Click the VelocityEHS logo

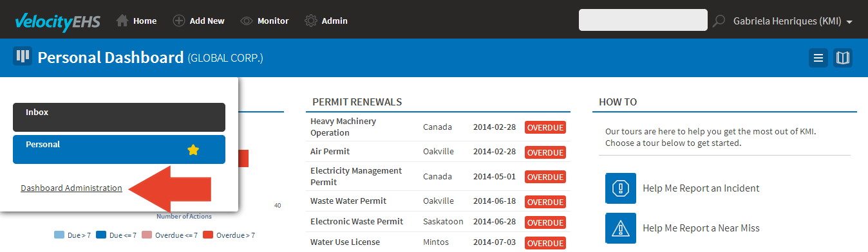click(x=58, y=21)
